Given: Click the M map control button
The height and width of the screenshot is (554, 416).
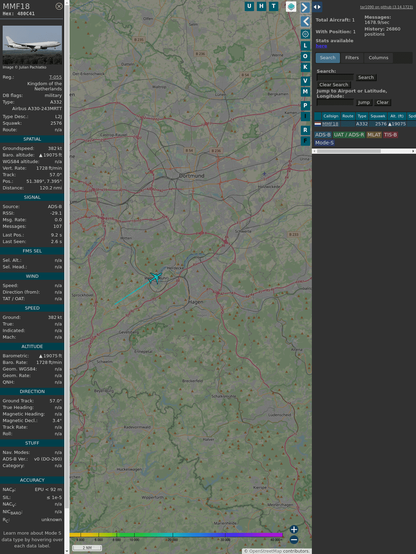Looking at the screenshot, I should 305,92.
